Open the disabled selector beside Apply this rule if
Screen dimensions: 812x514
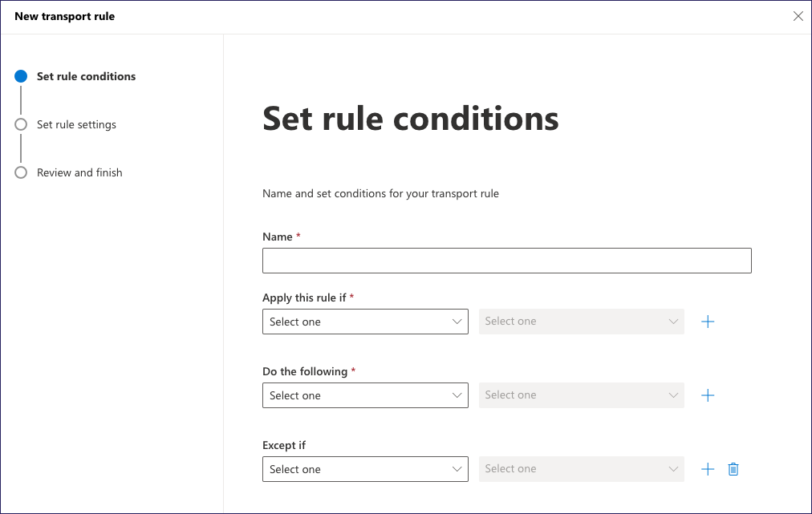pos(581,321)
